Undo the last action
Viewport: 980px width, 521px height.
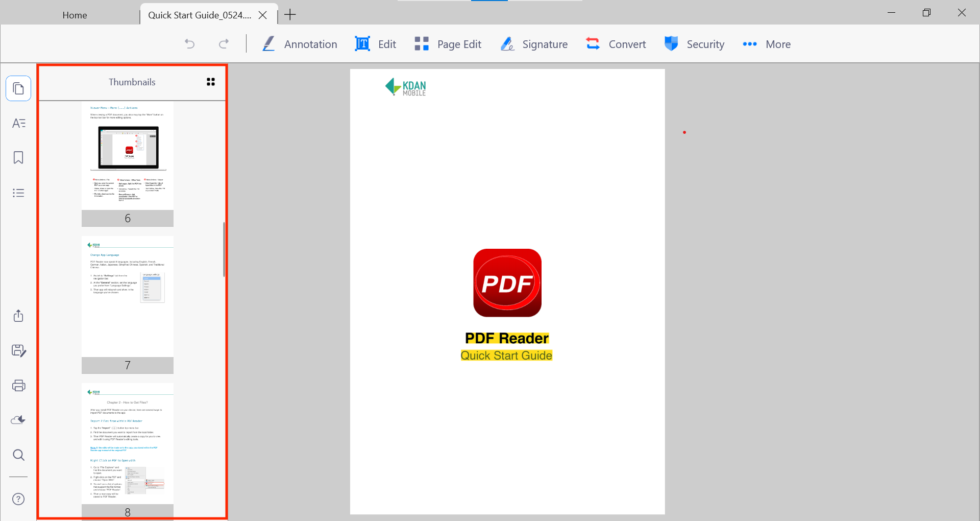click(x=190, y=44)
